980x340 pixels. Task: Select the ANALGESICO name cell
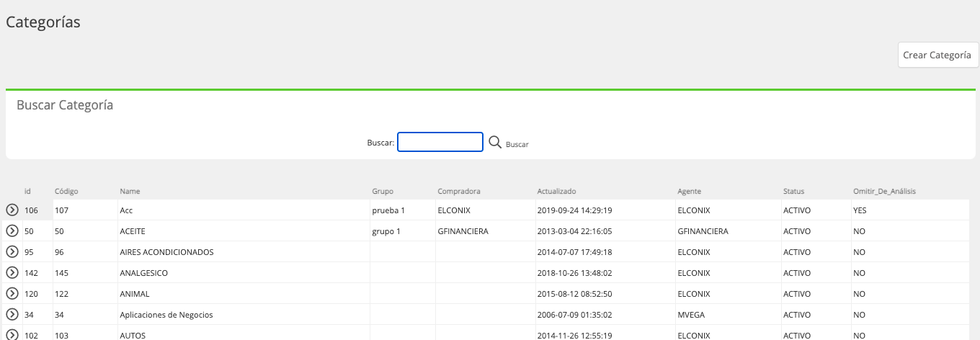[244, 273]
